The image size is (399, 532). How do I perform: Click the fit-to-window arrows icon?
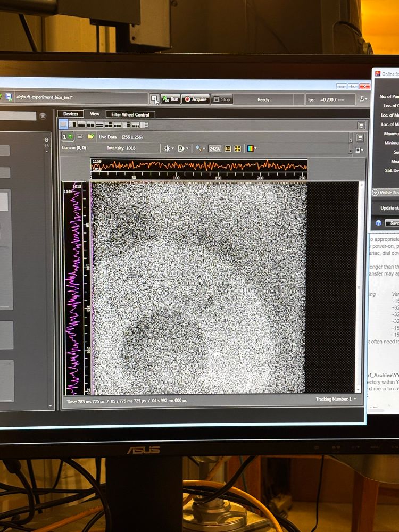[x=237, y=148]
